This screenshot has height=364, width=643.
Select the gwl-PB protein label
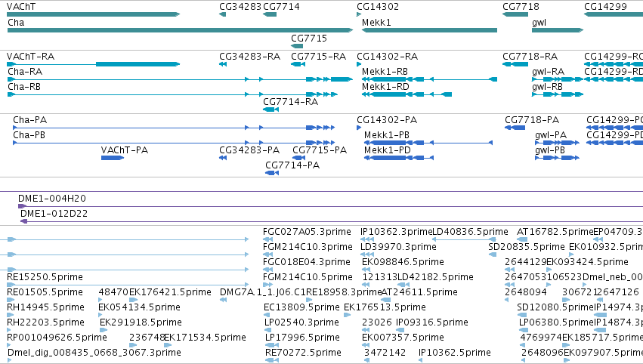[x=550, y=150]
